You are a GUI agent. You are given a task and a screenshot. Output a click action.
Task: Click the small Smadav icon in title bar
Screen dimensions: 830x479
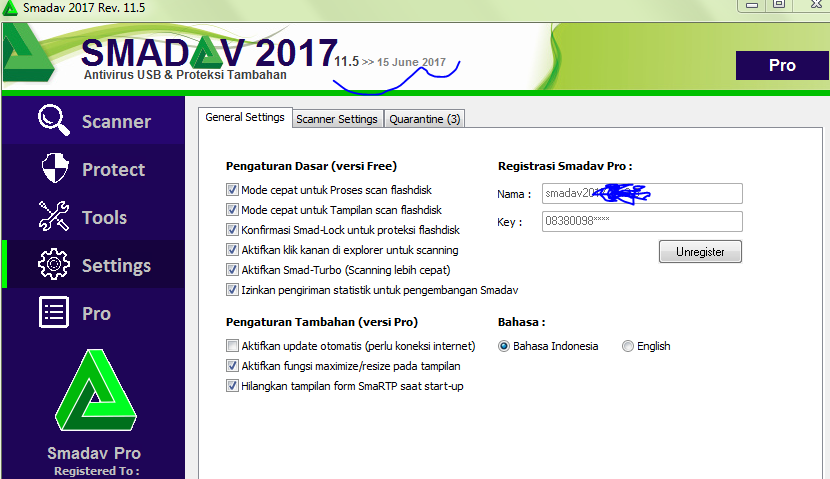[10, 8]
